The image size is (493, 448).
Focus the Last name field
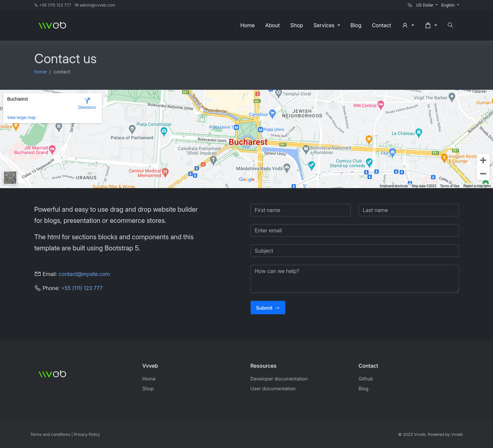pos(408,210)
